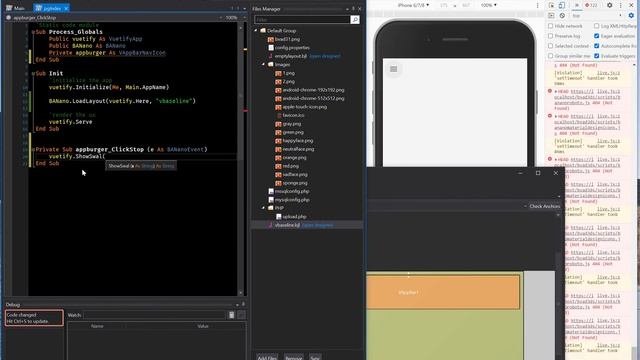Collapse the Sub Init fold marker
Viewport: 640px width, 360px height.
tap(33, 73)
